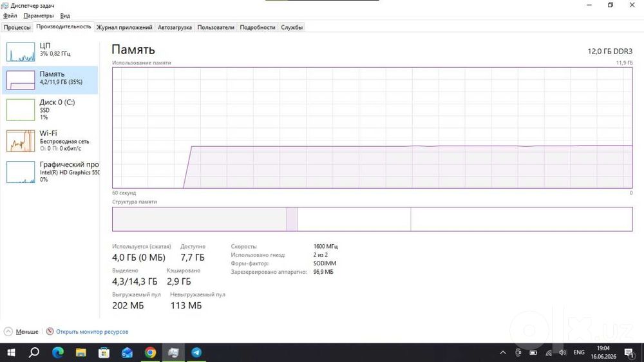
Task: Open the Mail app from taskbar
Action: [x=127, y=352]
